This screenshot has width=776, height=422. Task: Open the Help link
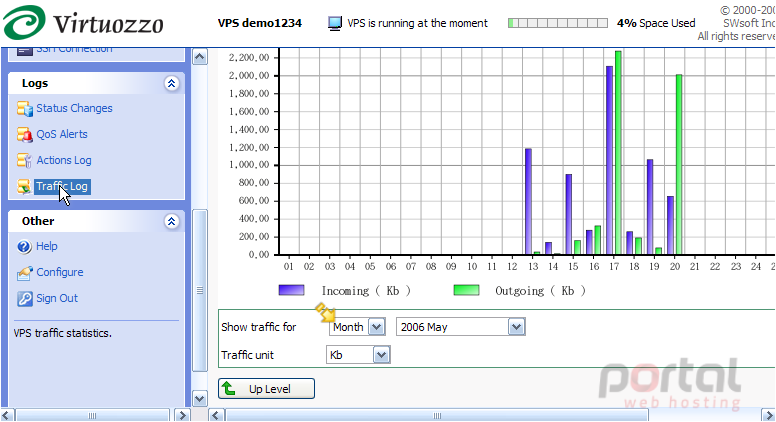pyautogui.click(x=47, y=246)
